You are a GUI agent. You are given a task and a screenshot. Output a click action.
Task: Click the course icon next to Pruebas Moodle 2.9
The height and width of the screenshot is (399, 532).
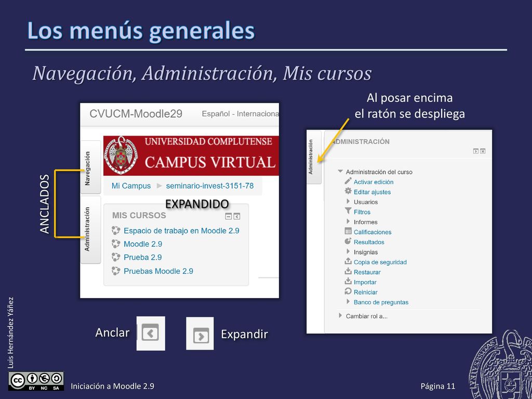116,271
